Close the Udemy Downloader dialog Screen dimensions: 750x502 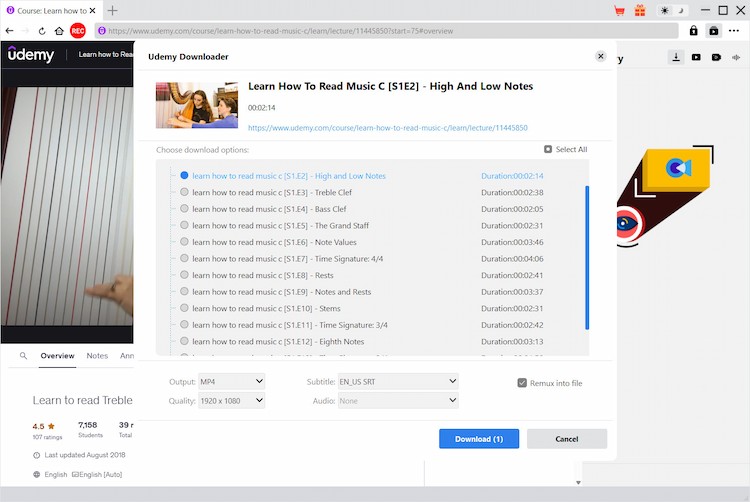(601, 56)
